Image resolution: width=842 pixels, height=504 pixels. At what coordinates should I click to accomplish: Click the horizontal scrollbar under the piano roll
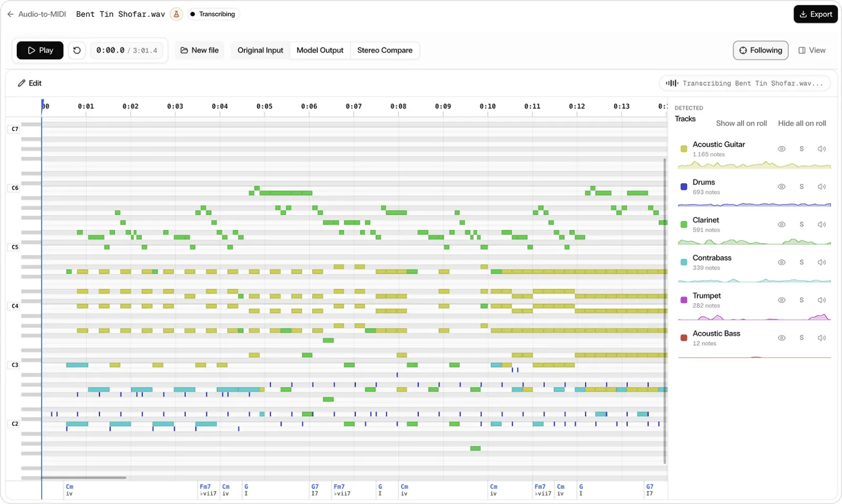coord(84,478)
